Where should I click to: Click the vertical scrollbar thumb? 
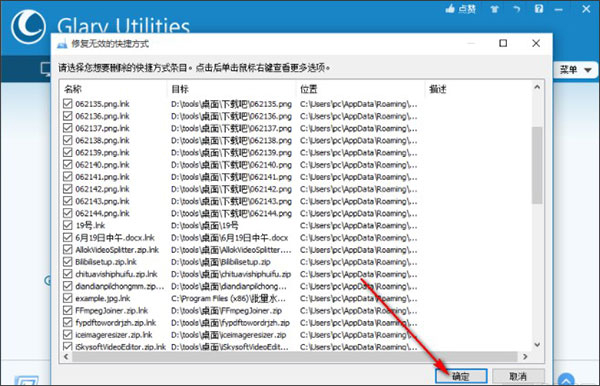[537, 165]
